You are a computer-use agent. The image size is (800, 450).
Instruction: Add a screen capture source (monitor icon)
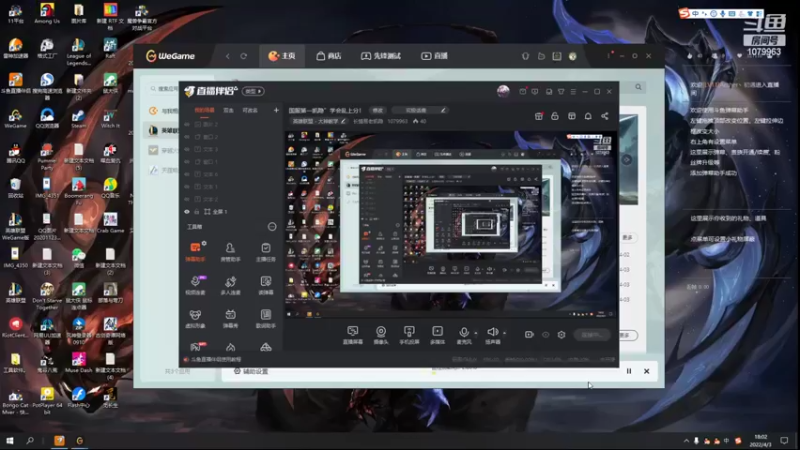pyautogui.click(x=353, y=335)
